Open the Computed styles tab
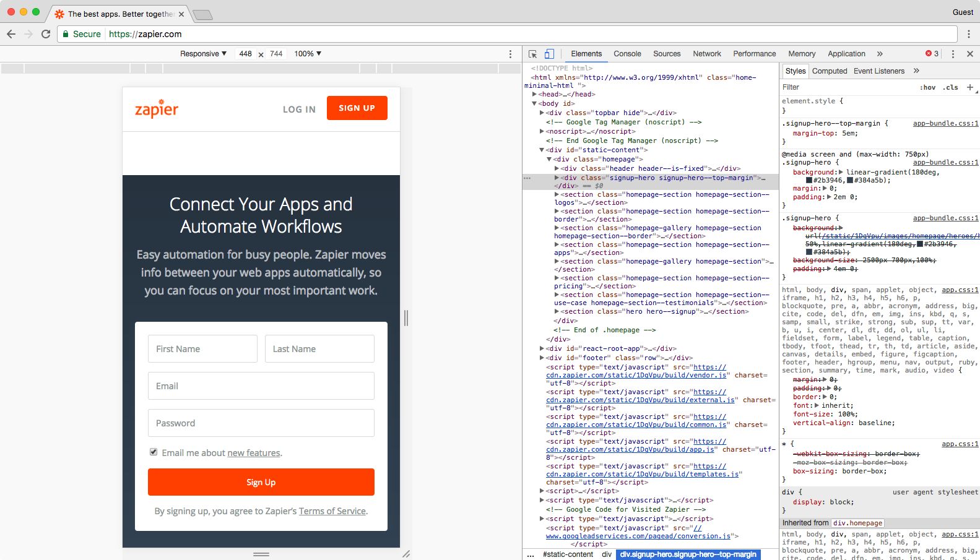Screen dimensions: 980x560 [829, 71]
